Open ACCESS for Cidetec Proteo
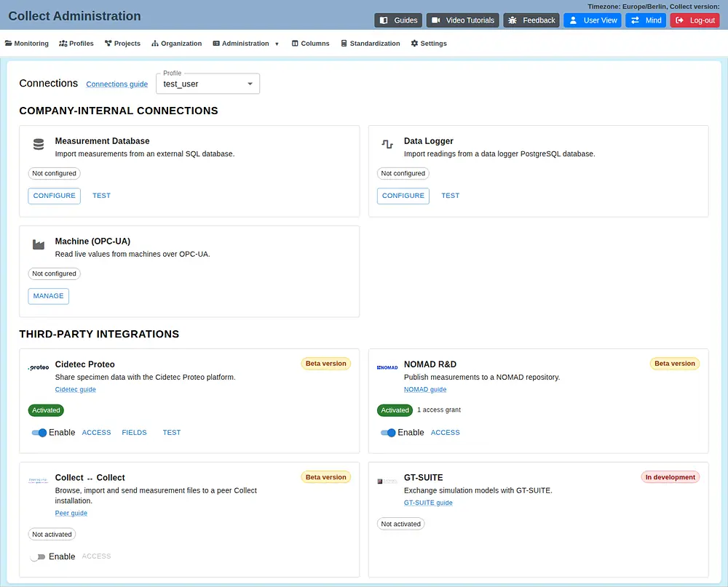The width and height of the screenshot is (728, 587). [x=97, y=433]
